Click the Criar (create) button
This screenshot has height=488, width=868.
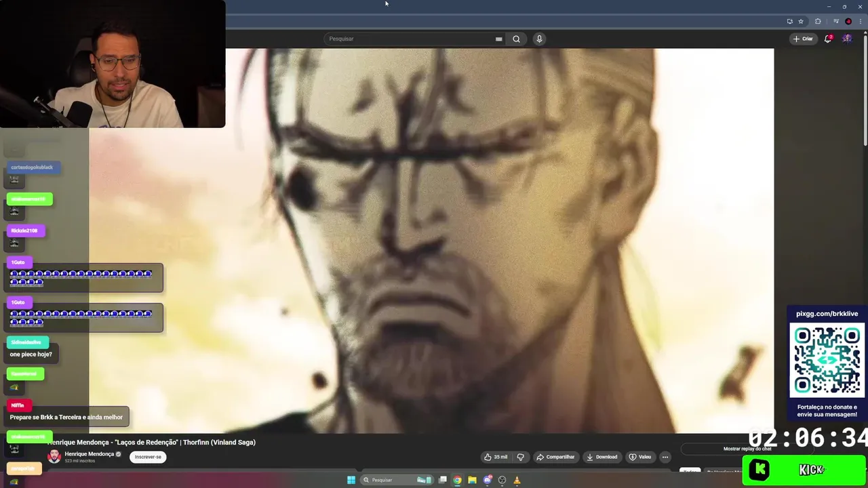coord(803,39)
